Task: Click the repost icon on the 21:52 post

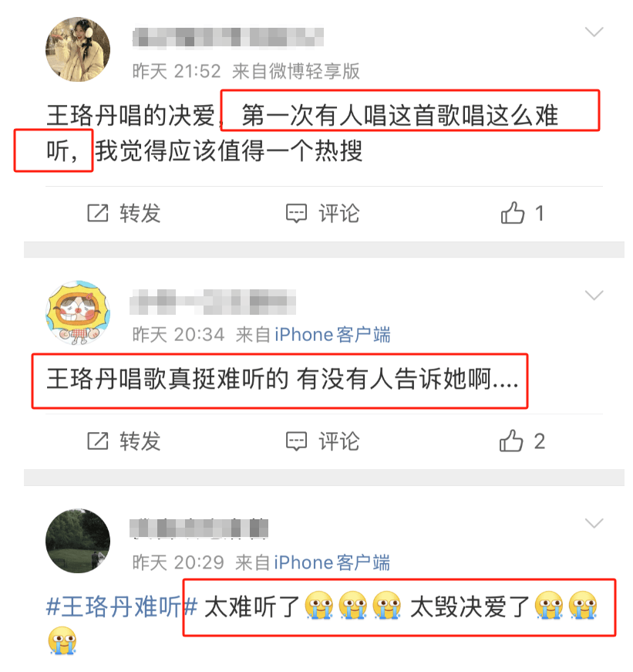Action: pos(98,213)
